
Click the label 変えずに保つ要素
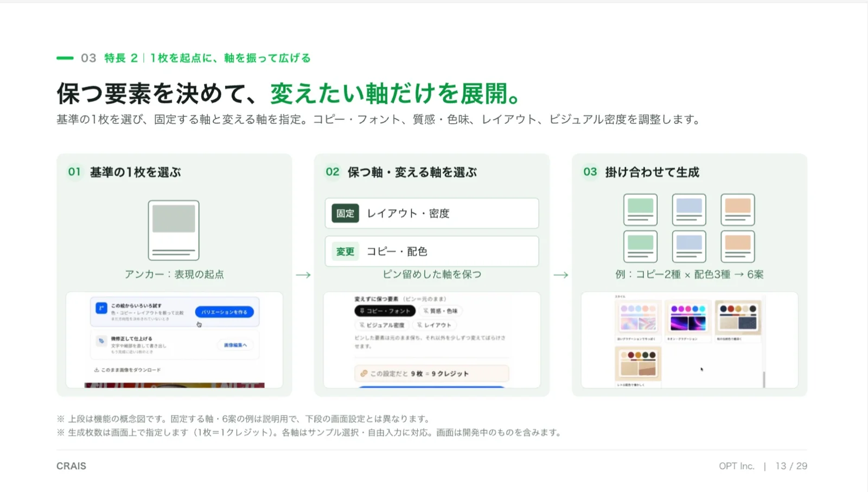pos(376,299)
